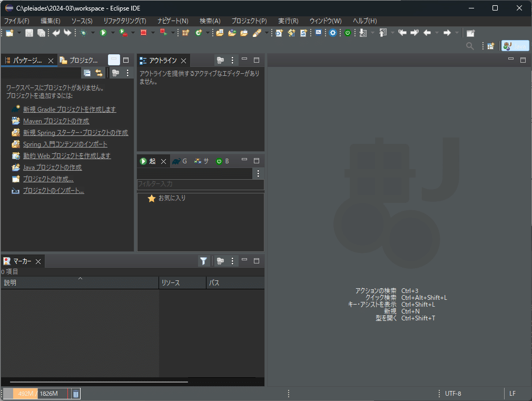Click the Next Annotation icon
532x401 pixels.
(x=363, y=33)
